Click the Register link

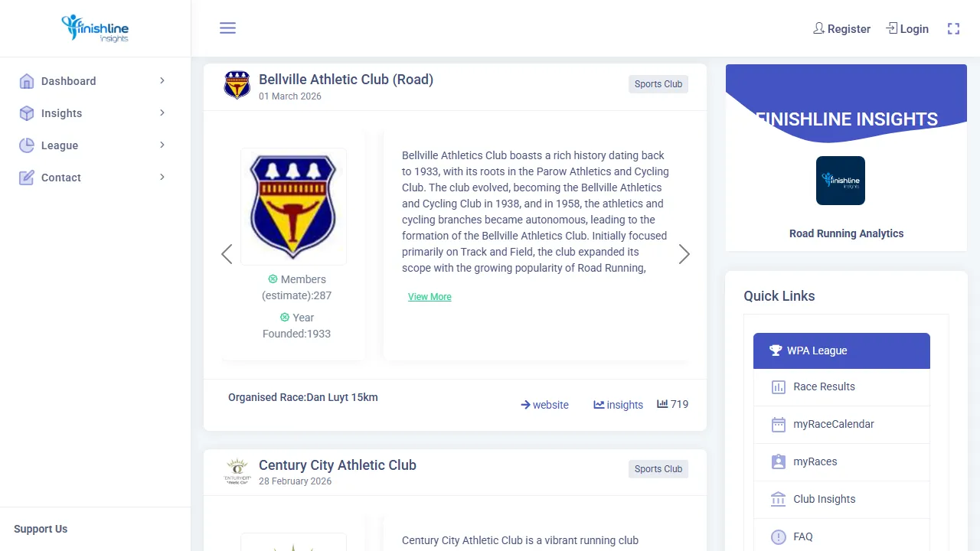[x=841, y=29]
